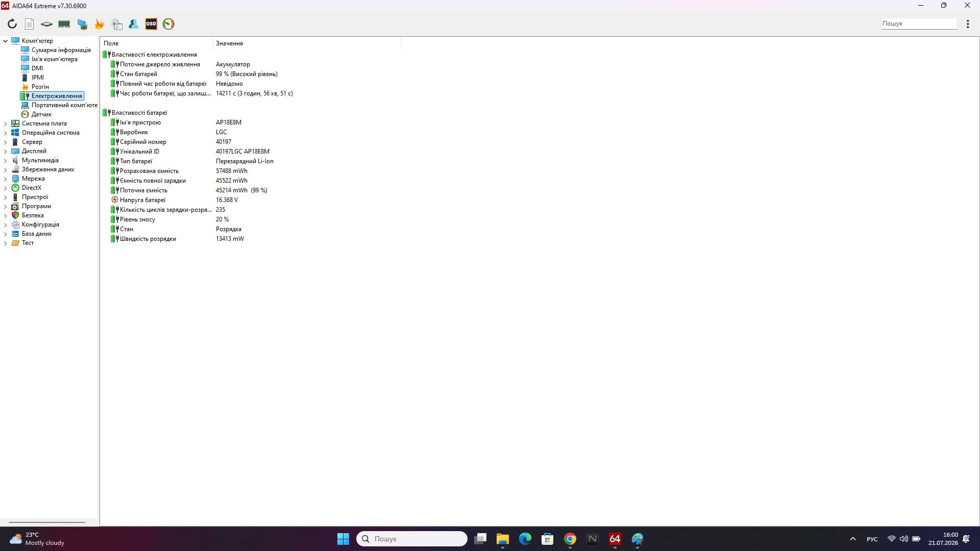The image size is (980, 551).
Task: Expand the Системна плата node
Action: tap(6, 123)
